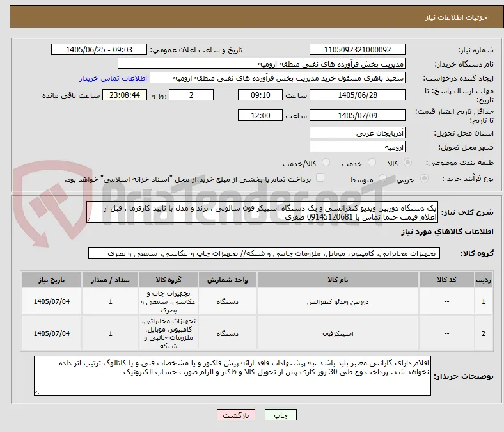Viewport: 504px width, 432px height.
Task: Click the ساعت باقی مانده label
Action: tap(71, 95)
